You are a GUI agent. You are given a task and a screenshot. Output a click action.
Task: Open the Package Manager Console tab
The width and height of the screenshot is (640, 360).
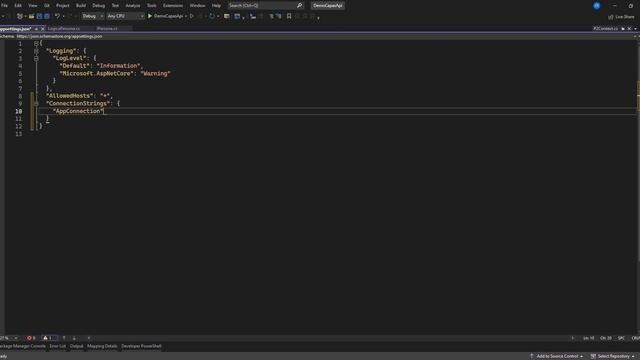22,346
